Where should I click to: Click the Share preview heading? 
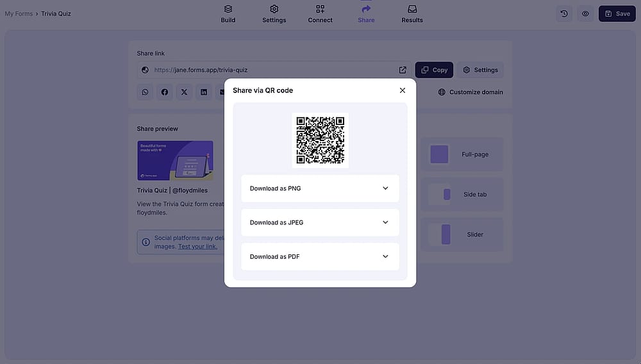158,129
